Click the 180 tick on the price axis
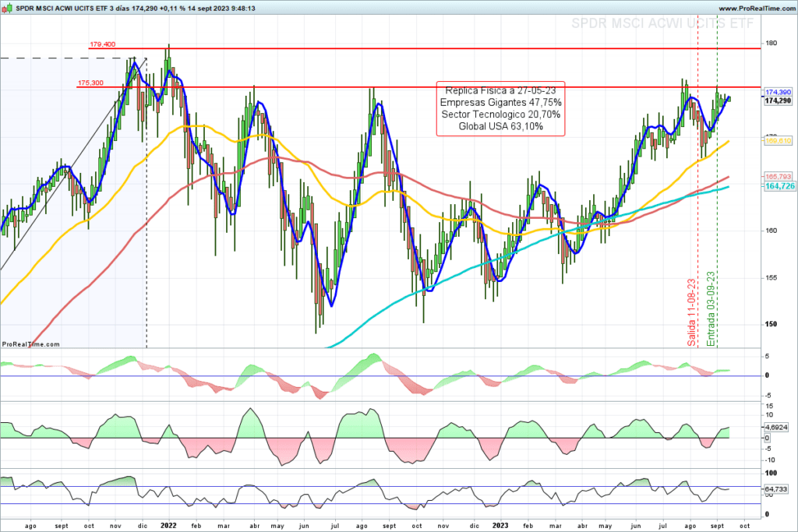The image size is (798, 532). (772, 44)
